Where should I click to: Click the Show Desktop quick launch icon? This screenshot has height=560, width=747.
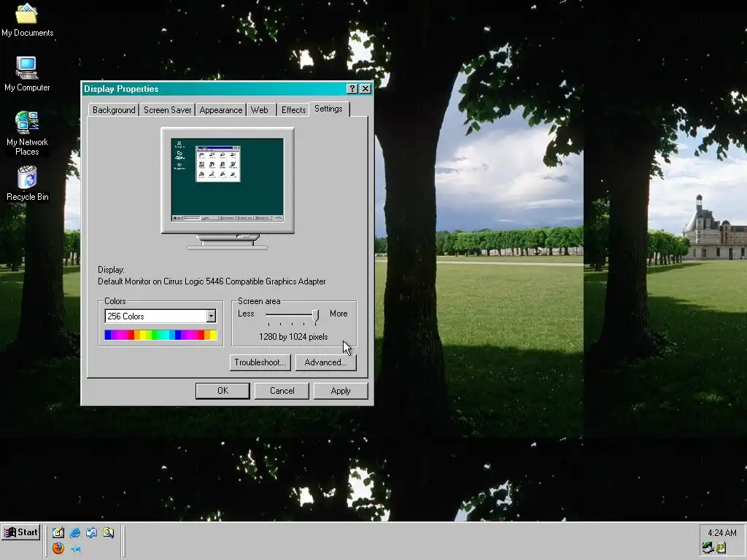58,532
